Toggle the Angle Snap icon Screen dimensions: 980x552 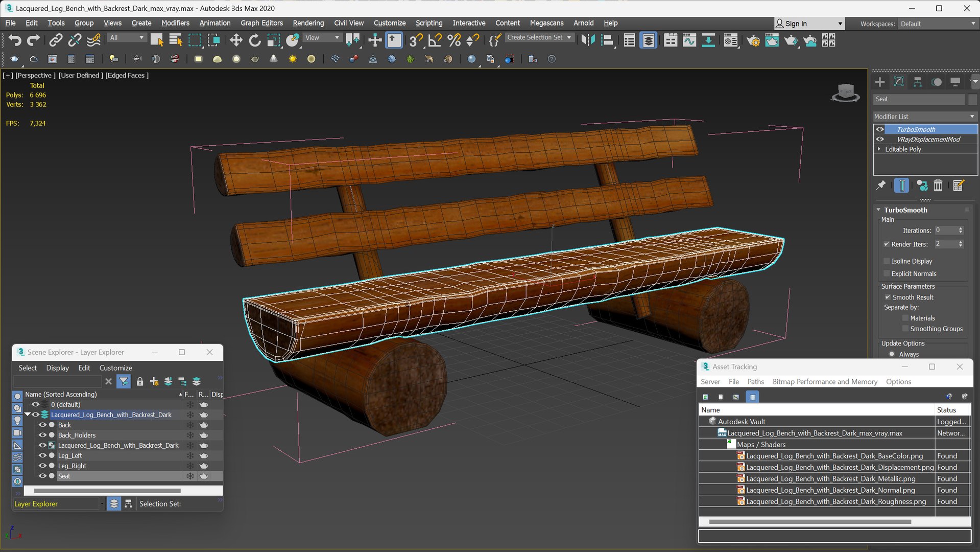point(435,40)
